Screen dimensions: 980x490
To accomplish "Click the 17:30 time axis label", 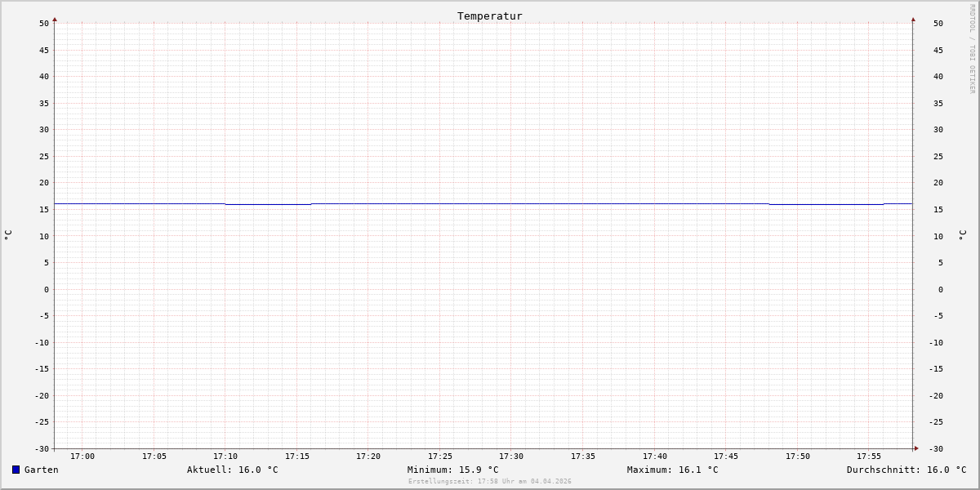I will (511, 457).
